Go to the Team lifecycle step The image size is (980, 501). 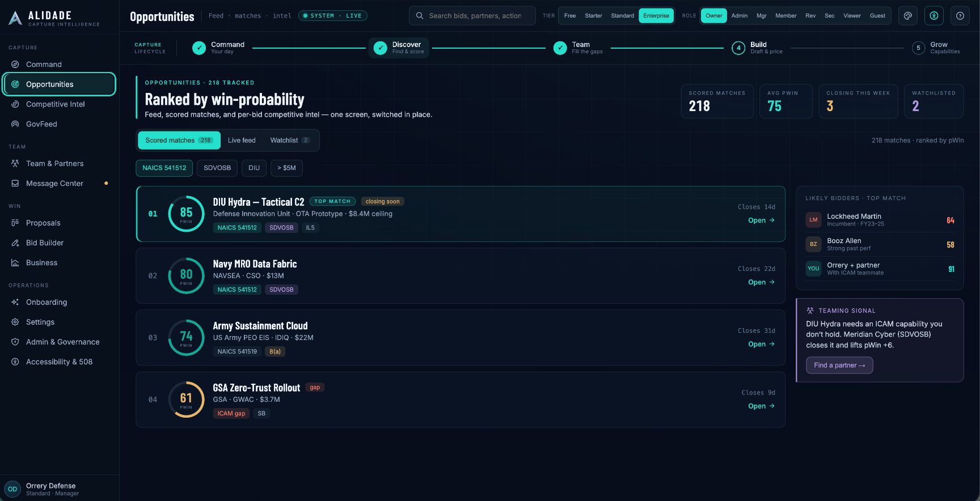pyautogui.click(x=578, y=48)
